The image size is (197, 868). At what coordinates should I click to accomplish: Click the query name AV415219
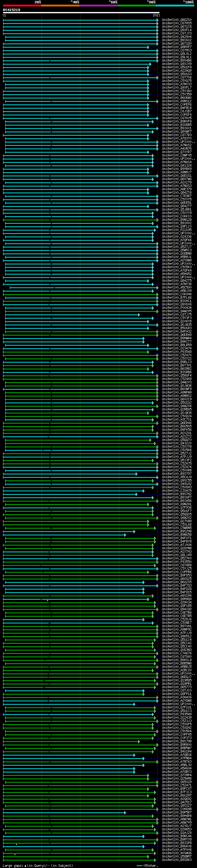point(11,10)
